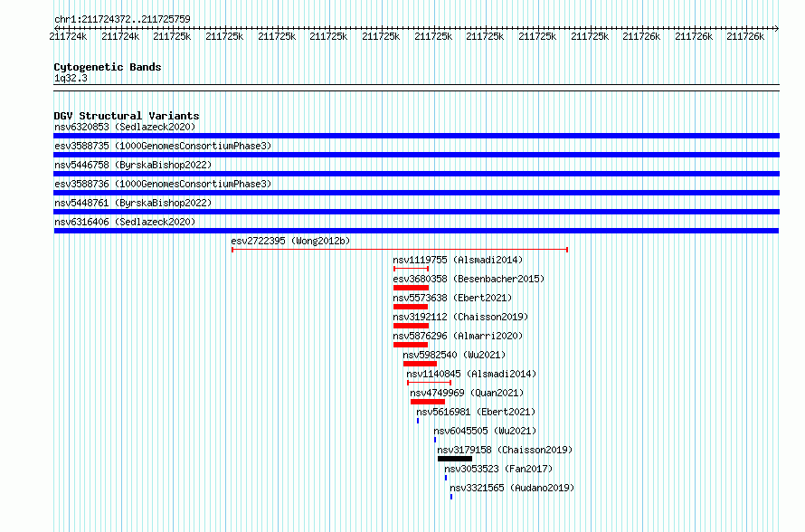Click the small blue tick under nsv6045505

[435, 440]
